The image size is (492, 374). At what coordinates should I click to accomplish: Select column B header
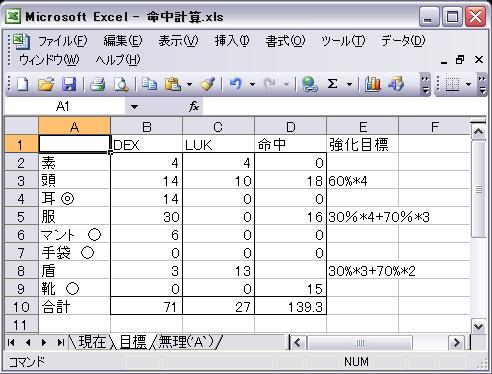click(147, 127)
